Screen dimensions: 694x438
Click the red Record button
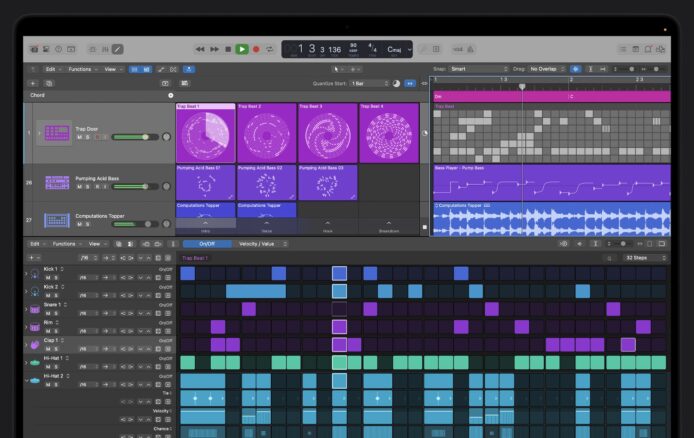tap(256, 48)
